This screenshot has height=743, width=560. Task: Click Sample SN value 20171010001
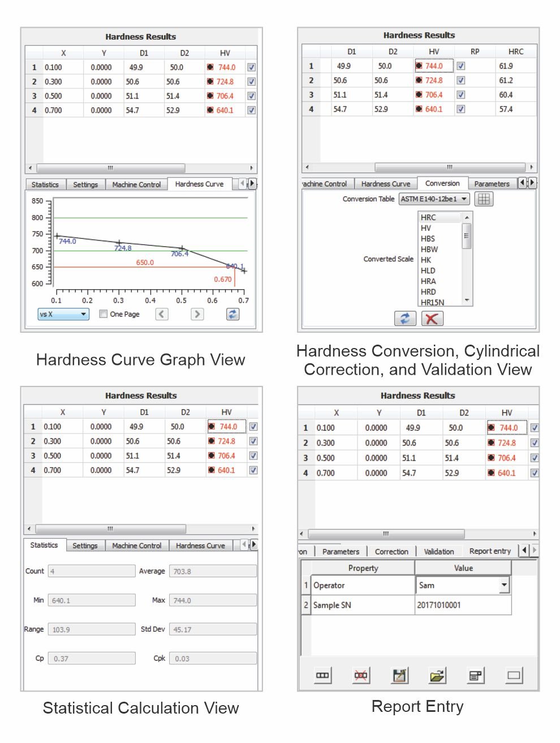point(463,605)
